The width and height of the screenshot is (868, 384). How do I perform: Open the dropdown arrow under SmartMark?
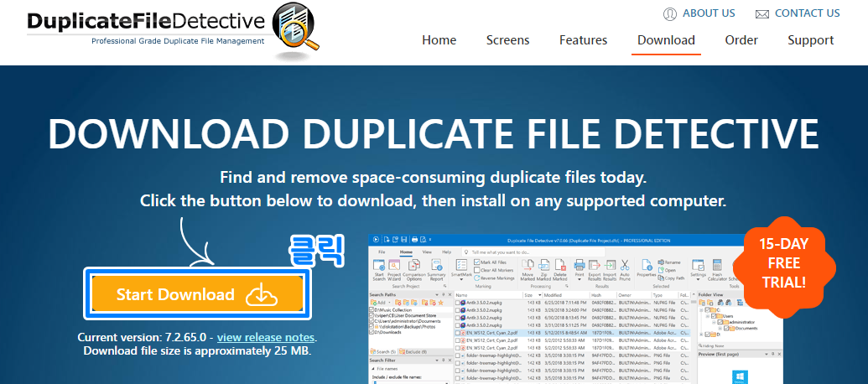[462, 279]
